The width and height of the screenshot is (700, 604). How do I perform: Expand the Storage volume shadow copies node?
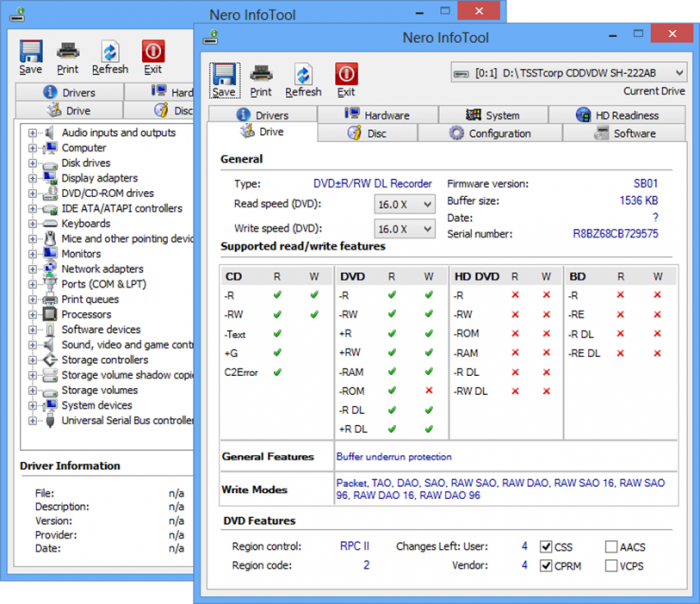(32, 375)
